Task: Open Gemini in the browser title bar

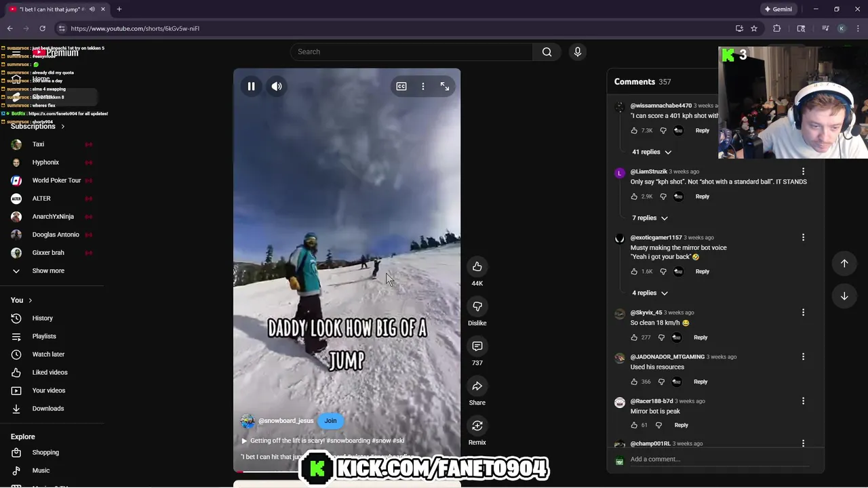Action: pyautogui.click(x=778, y=9)
